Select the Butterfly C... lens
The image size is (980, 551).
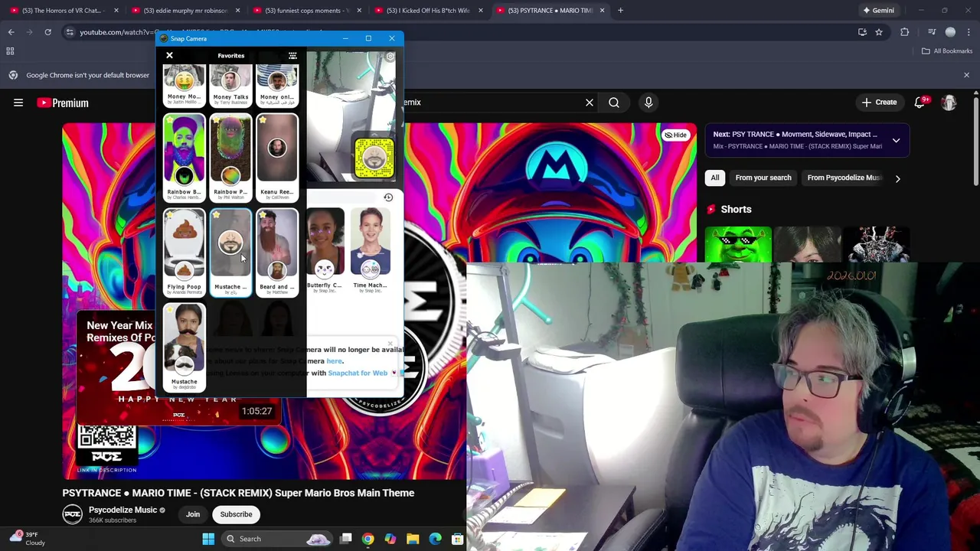tap(325, 250)
